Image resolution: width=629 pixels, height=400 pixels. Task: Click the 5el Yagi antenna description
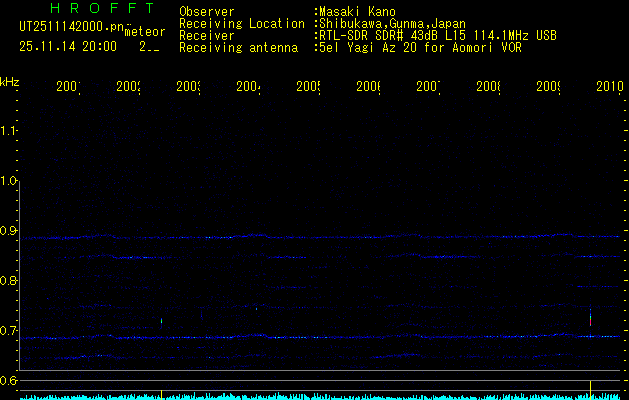click(421, 47)
